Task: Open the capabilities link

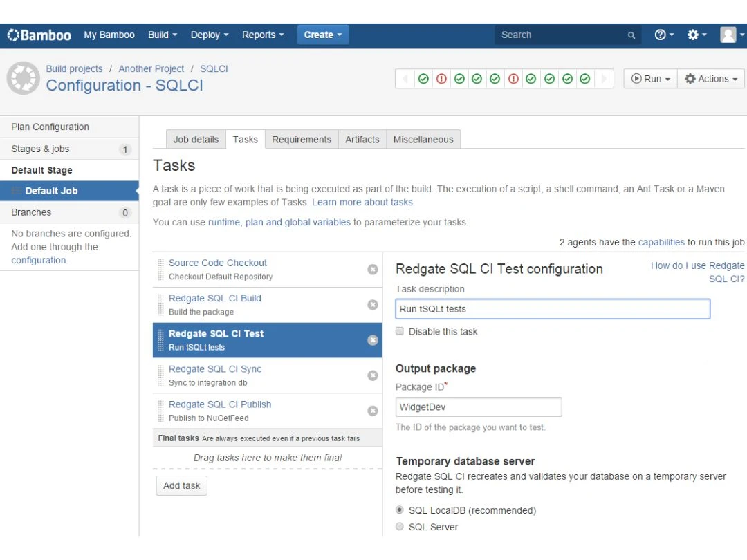Action: (x=661, y=243)
